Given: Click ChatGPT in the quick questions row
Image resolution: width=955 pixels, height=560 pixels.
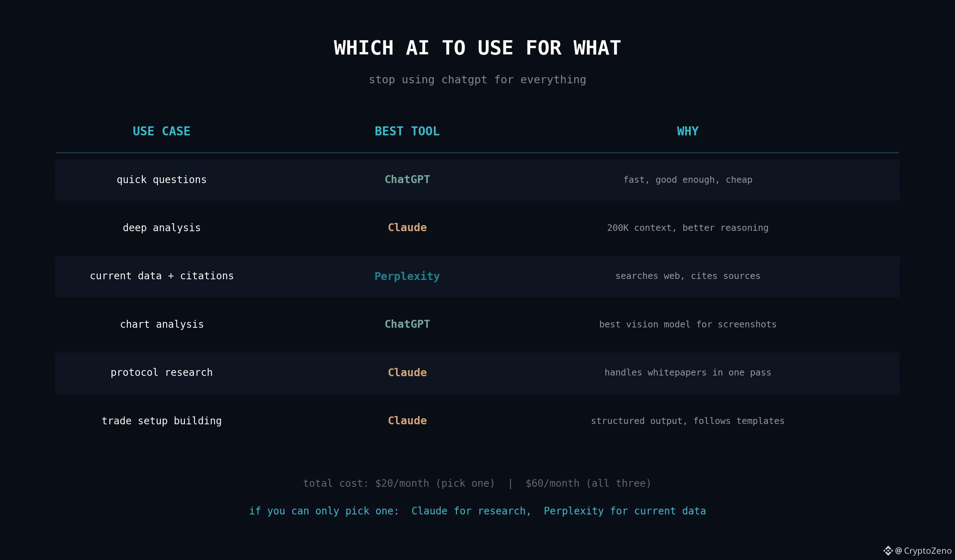Looking at the screenshot, I should (x=407, y=179).
